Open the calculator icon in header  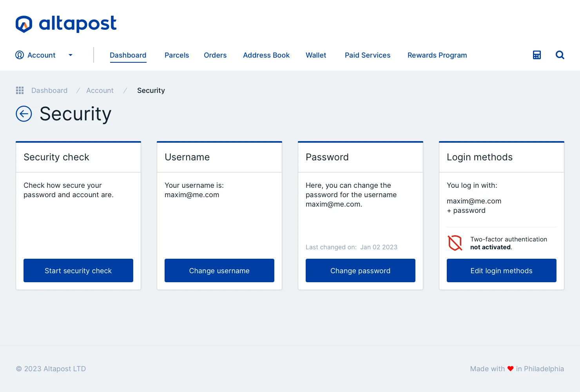[537, 55]
